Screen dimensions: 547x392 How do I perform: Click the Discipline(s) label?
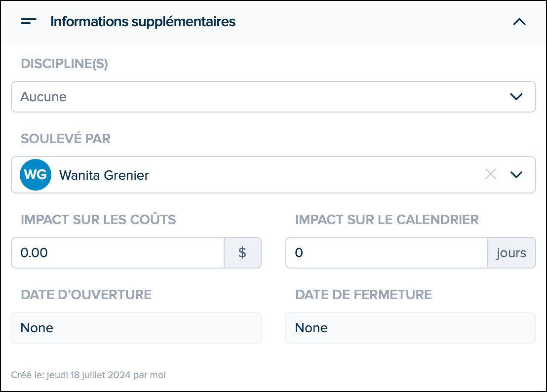pyautogui.click(x=65, y=64)
